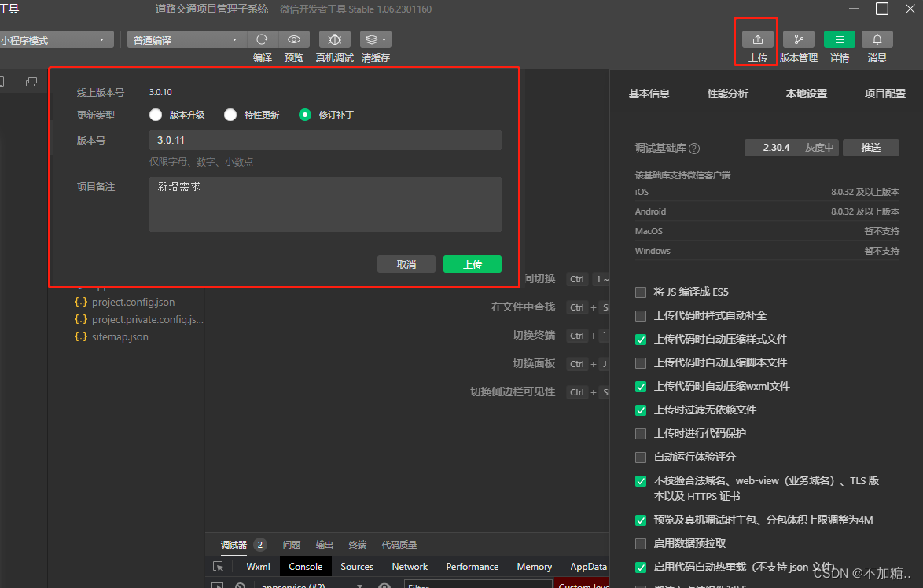The width and height of the screenshot is (923, 588).
Task: Expand the 普通编译 compile mode dropdown
Action: (x=186, y=40)
